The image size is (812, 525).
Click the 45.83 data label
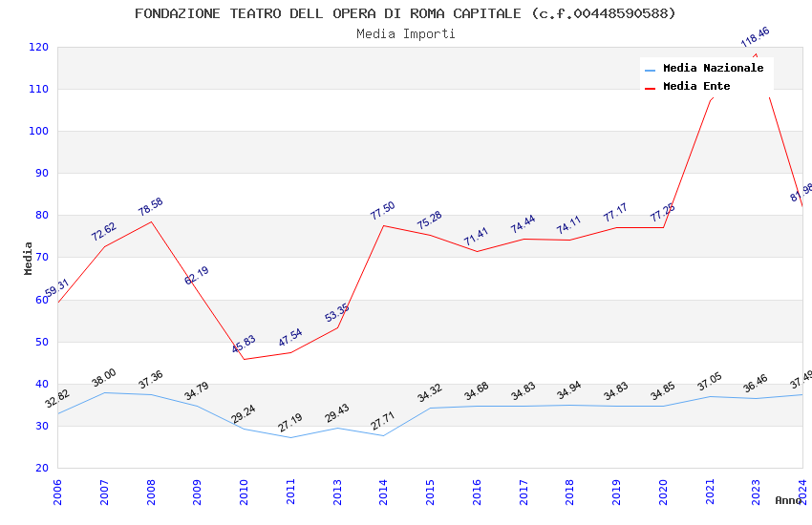[244, 344]
